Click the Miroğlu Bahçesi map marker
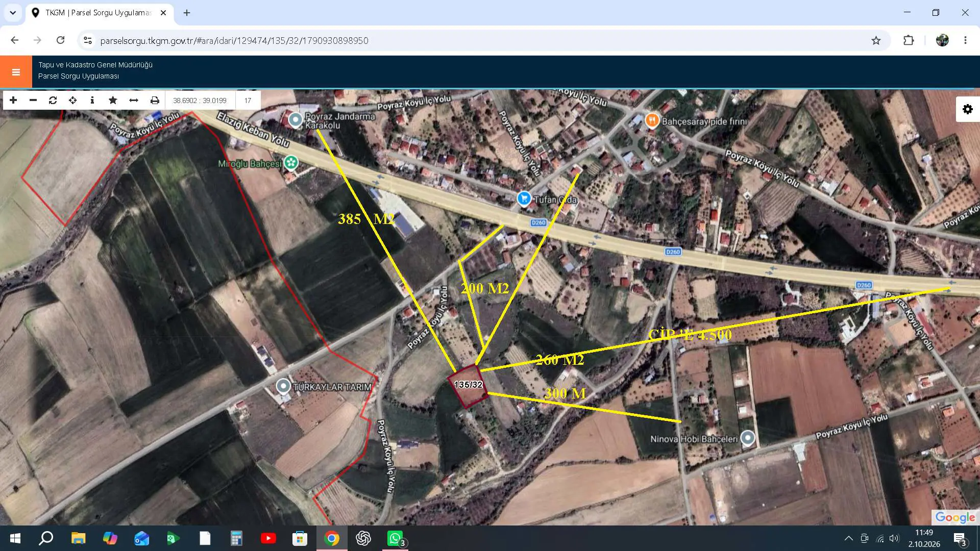Screen dimensions: 980x551 (x=291, y=162)
